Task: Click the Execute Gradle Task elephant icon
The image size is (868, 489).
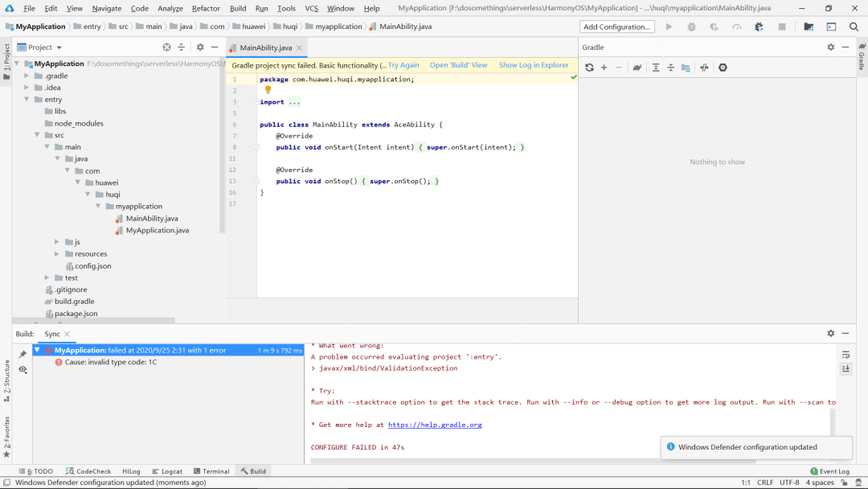Action: [x=637, y=68]
